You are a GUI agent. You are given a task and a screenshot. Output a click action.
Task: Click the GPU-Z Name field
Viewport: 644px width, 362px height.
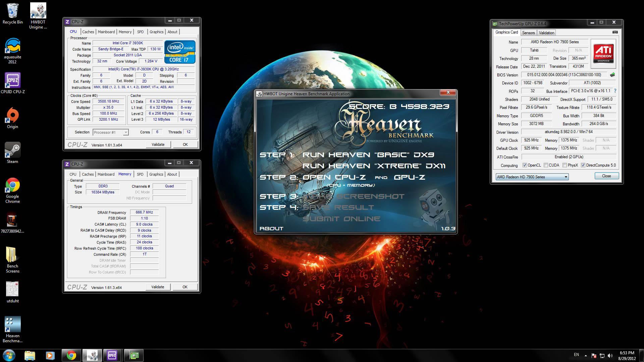point(554,42)
